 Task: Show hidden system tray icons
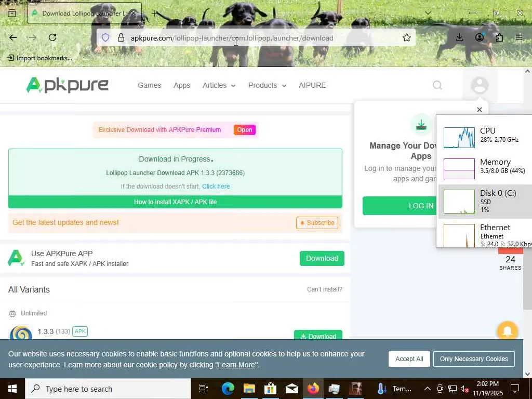pyautogui.click(x=428, y=389)
